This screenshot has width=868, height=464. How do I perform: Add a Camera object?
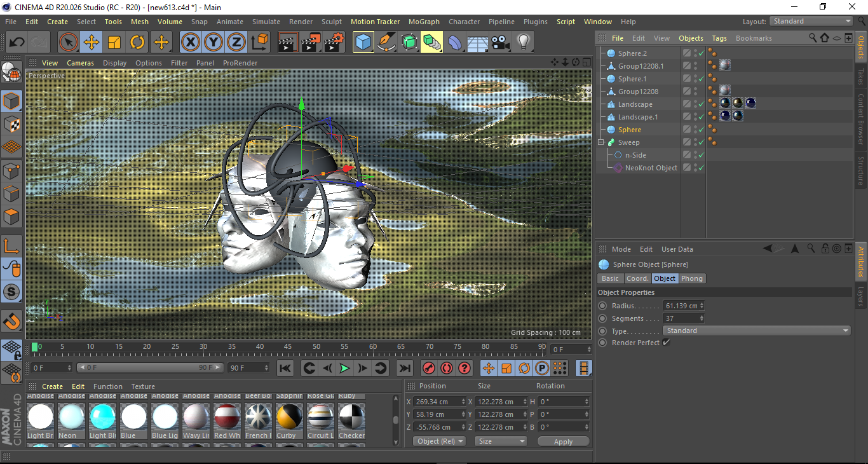pos(500,43)
